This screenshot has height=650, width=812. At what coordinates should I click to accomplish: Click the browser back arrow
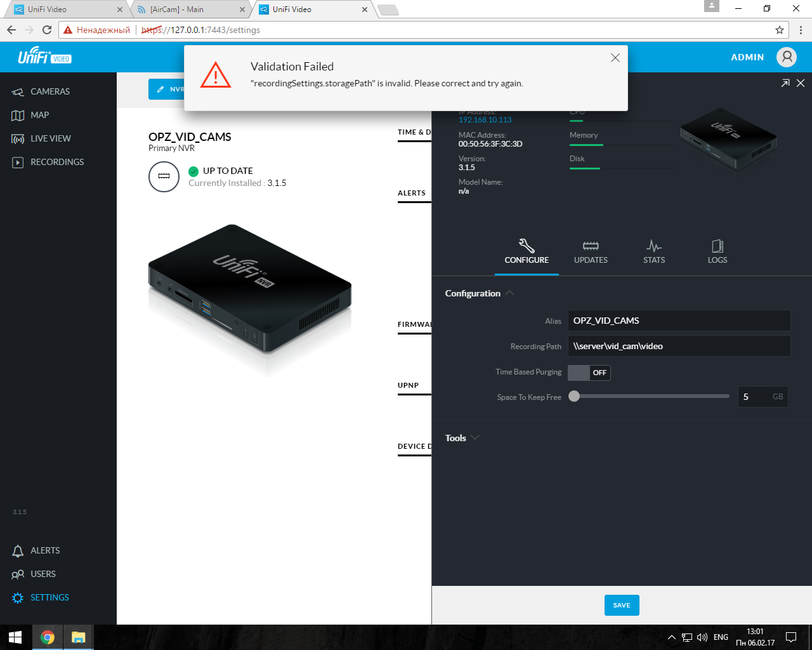tap(11, 30)
